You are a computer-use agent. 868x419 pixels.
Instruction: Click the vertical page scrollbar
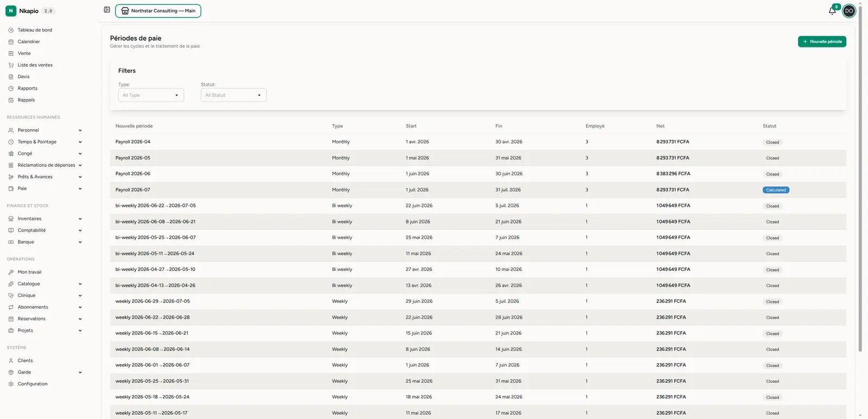(x=860, y=179)
